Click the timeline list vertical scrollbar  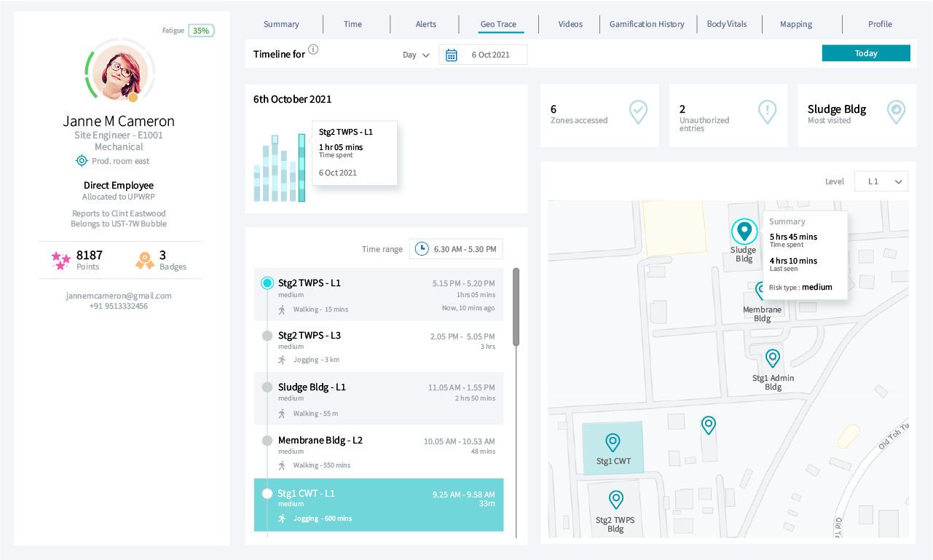[x=516, y=307]
